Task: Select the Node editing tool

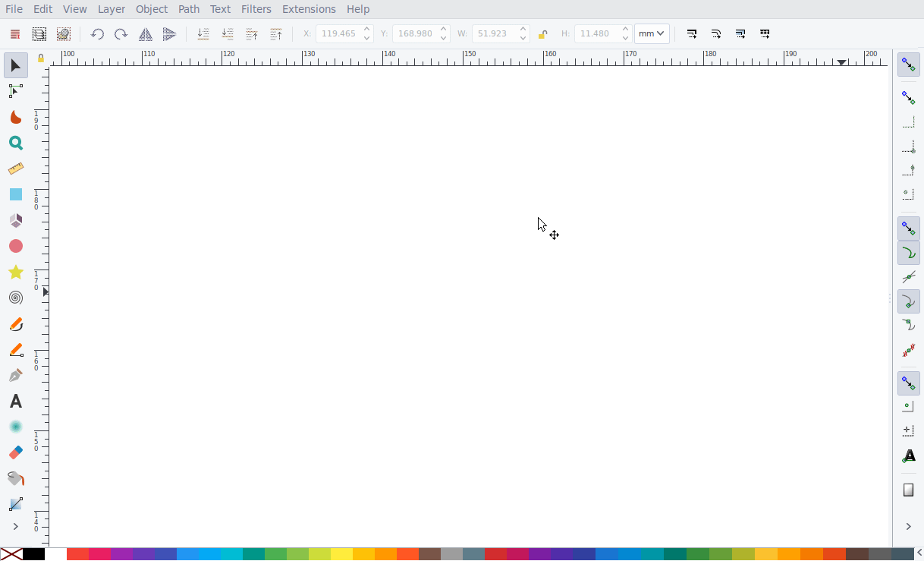Action: coord(15,91)
